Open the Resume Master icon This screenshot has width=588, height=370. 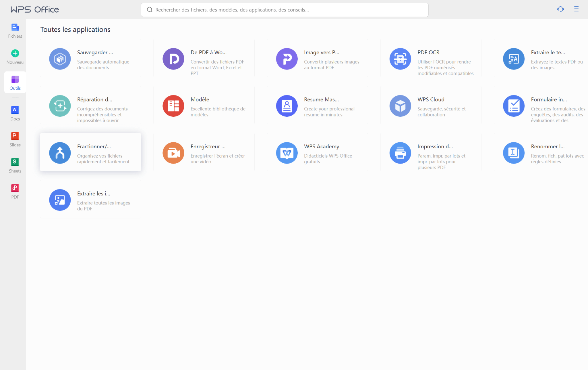(x=287, y=106)
